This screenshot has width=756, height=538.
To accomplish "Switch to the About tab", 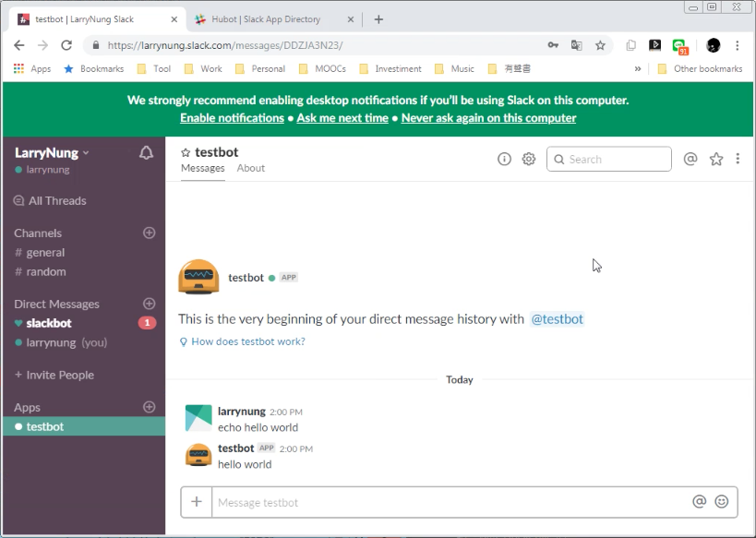I will point(251,168).
